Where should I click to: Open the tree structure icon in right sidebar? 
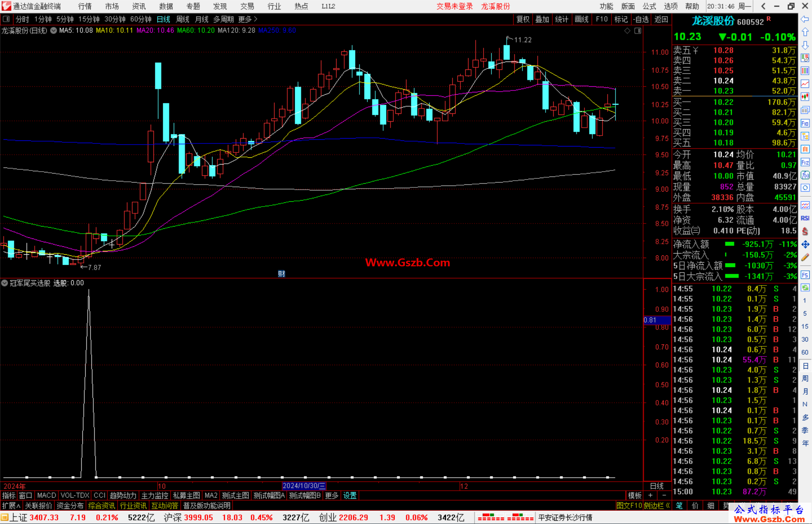805,136
